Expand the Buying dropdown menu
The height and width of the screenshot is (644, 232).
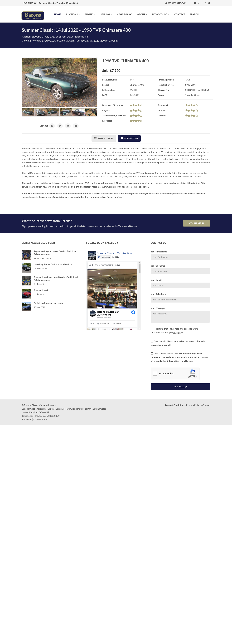90,14
